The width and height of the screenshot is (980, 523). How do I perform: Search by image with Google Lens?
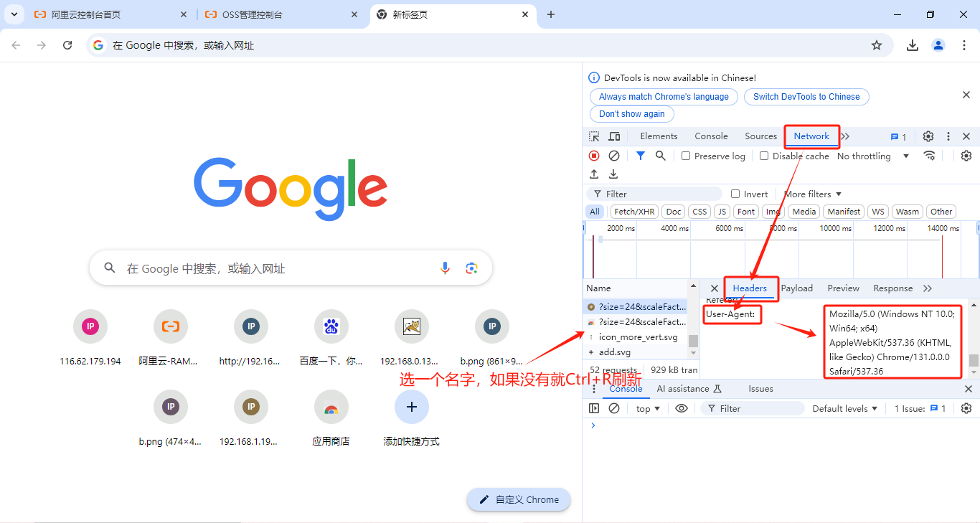click(471, 268)
